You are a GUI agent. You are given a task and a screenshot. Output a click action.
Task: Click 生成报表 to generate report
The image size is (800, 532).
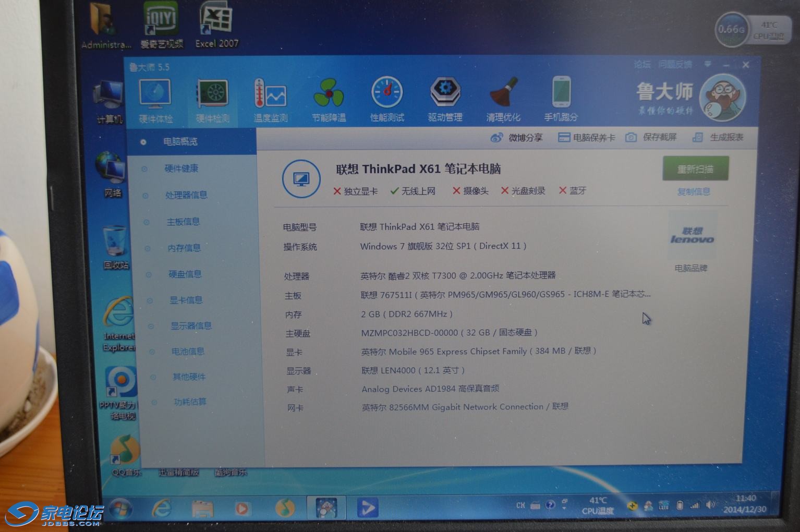click(x=718, y=137)
